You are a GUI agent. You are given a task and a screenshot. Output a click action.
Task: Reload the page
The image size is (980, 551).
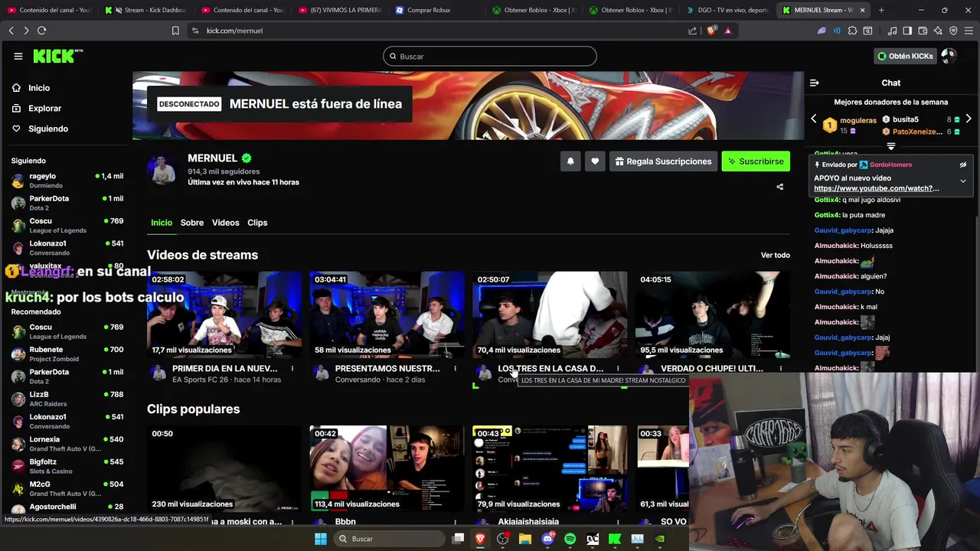click(x=41, y=31)
